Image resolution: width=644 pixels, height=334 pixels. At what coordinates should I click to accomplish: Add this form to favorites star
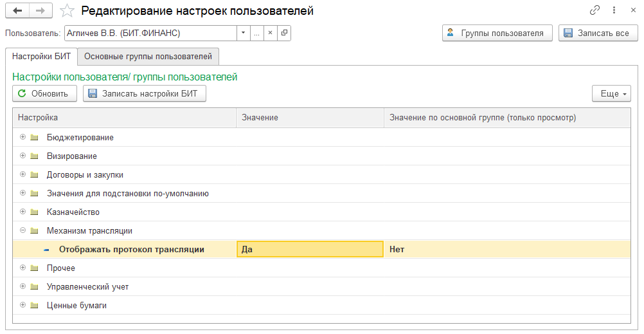point(66,11)
